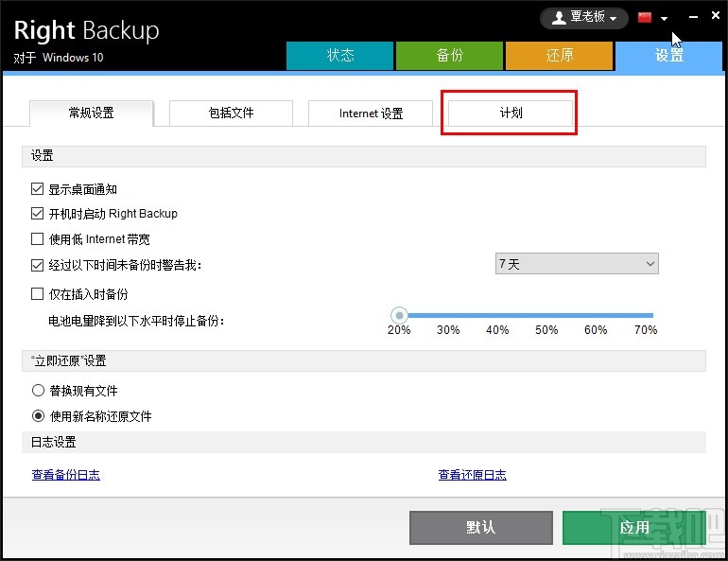Click the 默认 default button
Viewport: 728px width, 561px height.
(481, 528)
